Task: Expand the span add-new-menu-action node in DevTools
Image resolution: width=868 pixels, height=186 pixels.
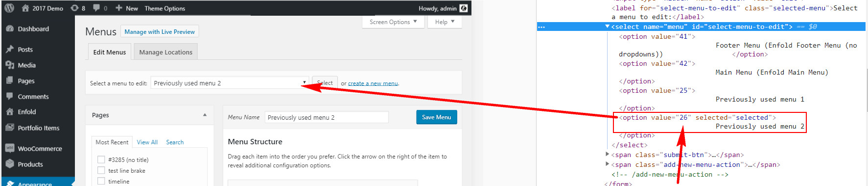Action: [x=608, y=164]
